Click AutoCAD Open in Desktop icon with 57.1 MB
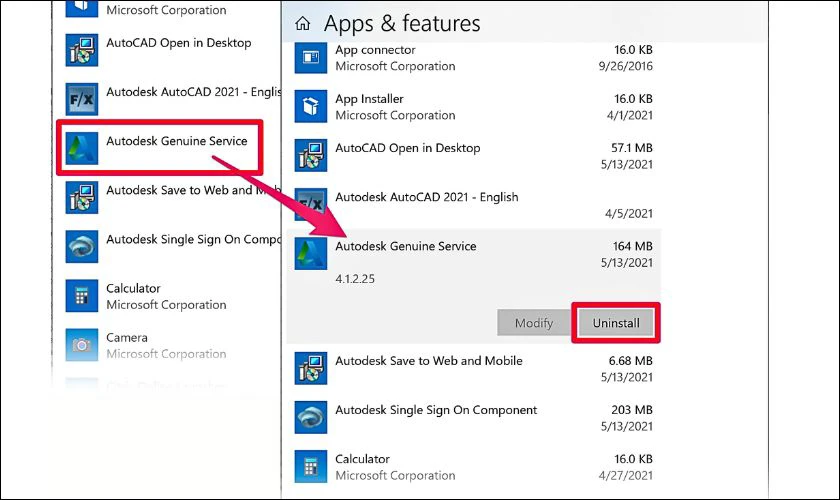 click(311, 155)
